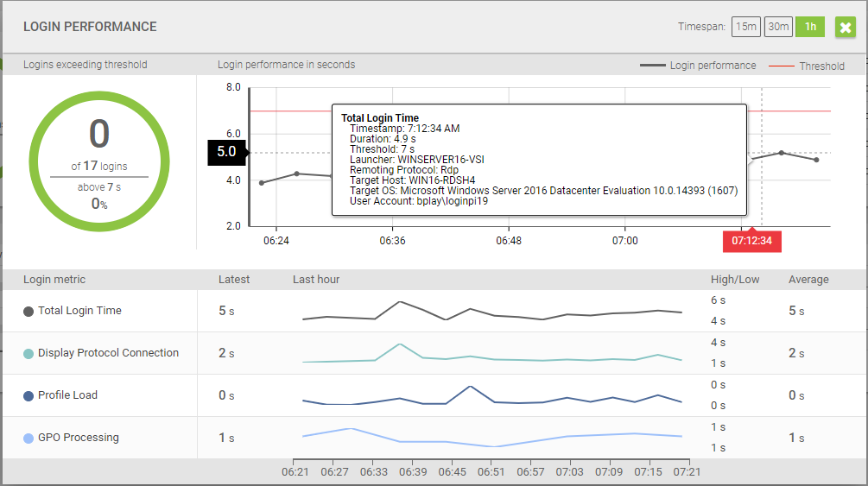Select the Total Login Time metric label
868x486 pixels.
click(x=79, y=311)
